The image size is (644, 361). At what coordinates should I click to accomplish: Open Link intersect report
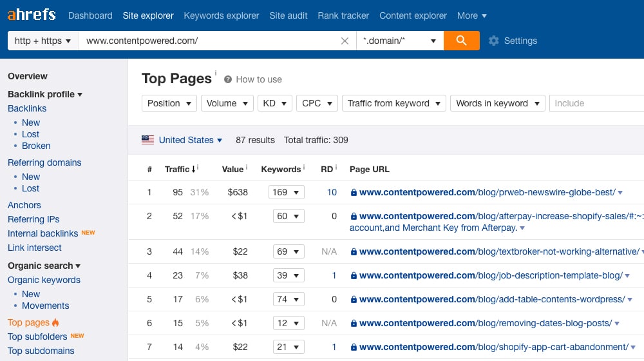click(35, 248)
